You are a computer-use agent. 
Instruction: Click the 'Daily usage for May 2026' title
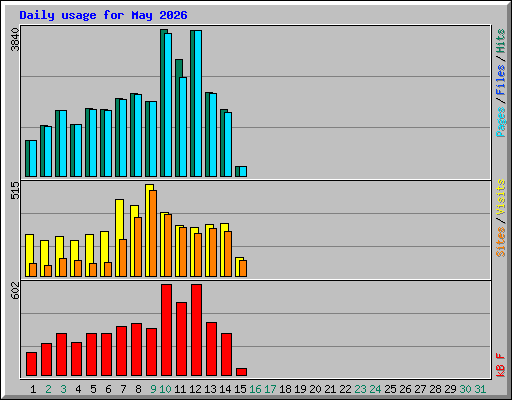[x=103, y=15]
